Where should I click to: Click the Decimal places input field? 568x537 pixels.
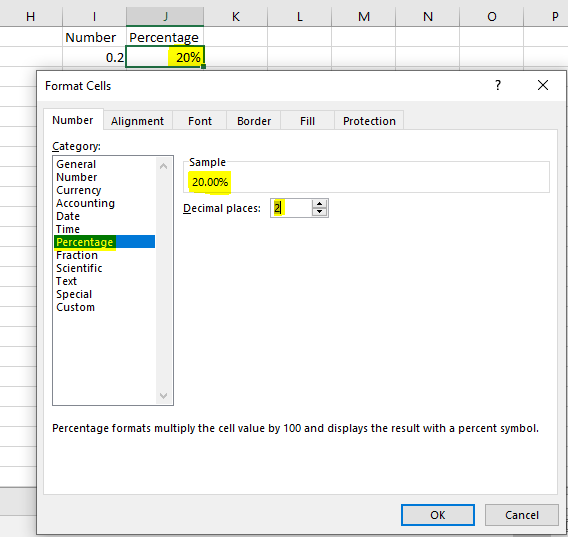tap(291, 208)
